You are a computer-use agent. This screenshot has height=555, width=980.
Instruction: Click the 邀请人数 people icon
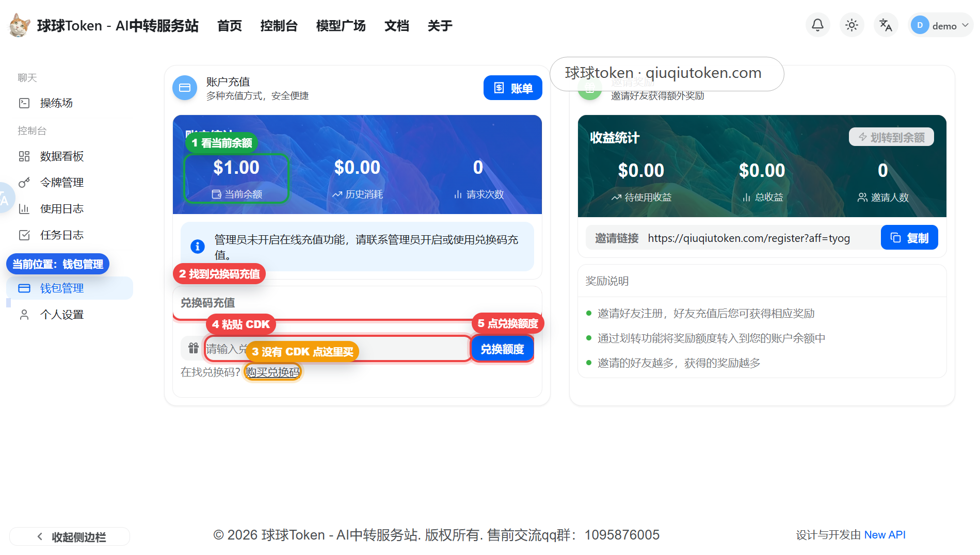(862, 198)
